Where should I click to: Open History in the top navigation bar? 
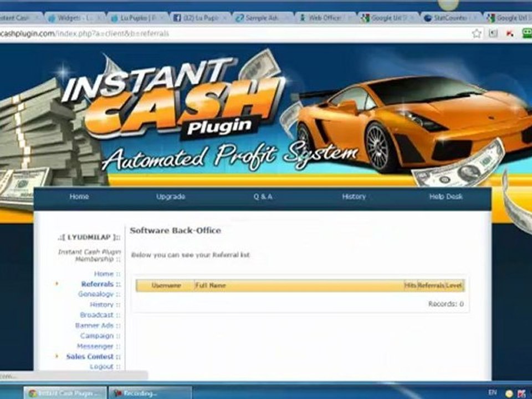point(354,196)
